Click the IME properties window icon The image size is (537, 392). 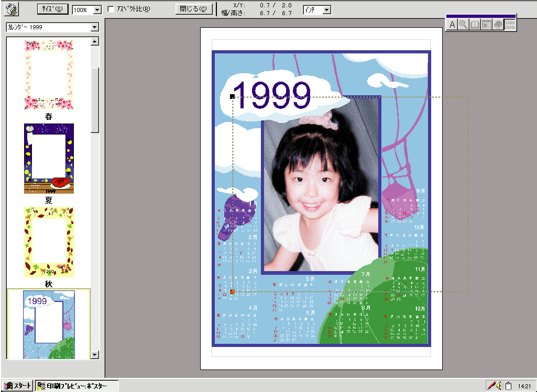[x=486, y=24]
